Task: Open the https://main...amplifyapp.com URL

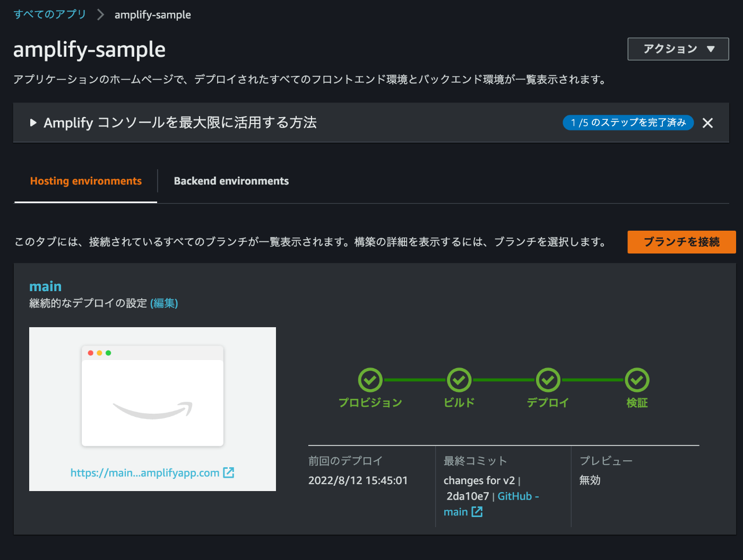Action: (145, 472)
